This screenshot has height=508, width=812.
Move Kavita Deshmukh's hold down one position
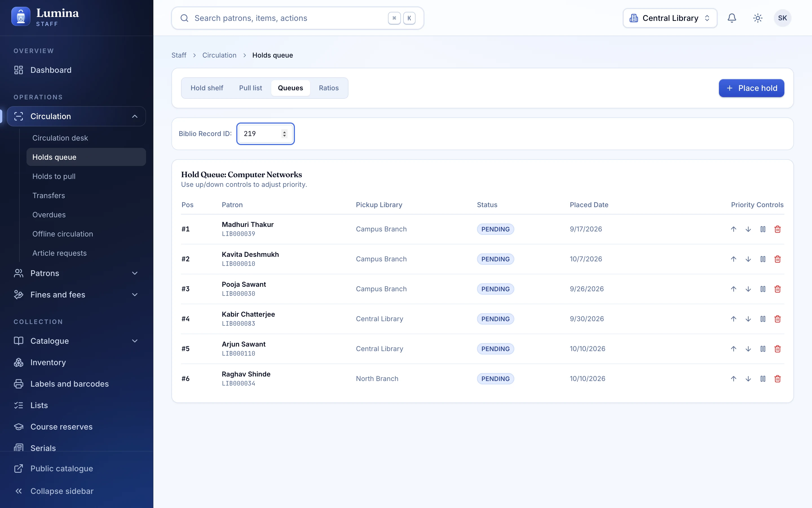748,259
